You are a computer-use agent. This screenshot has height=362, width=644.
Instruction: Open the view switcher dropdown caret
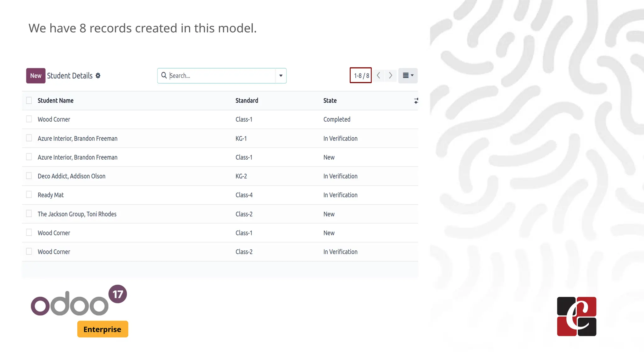[412, 75]
